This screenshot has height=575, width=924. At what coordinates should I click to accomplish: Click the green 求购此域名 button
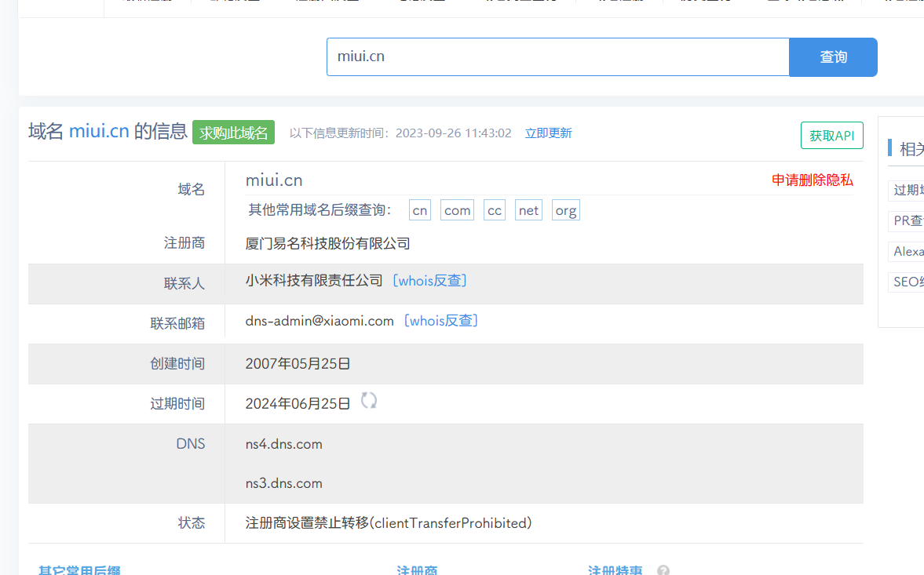pos(233,133)
